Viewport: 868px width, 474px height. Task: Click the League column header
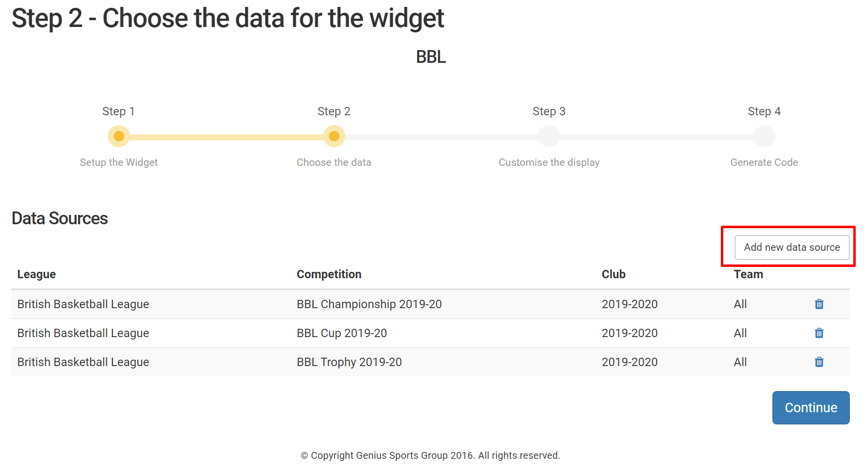pos(37,274)
